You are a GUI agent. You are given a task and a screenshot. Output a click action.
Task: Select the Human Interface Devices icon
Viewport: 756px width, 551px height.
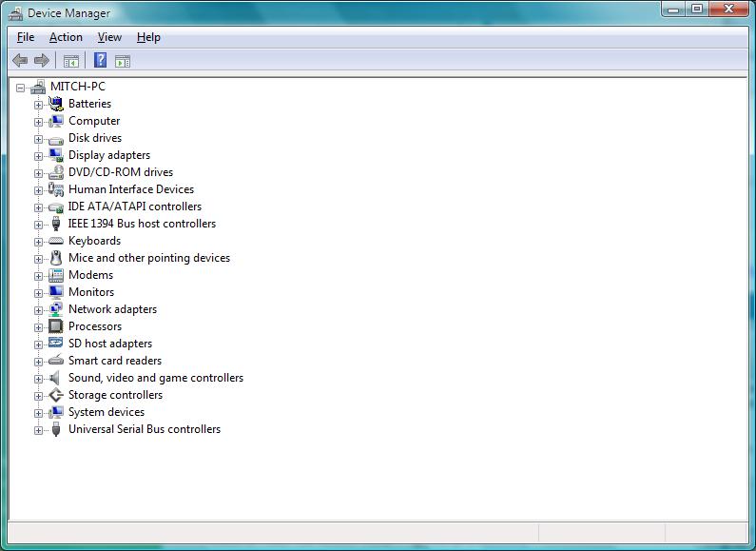(56, 189)
